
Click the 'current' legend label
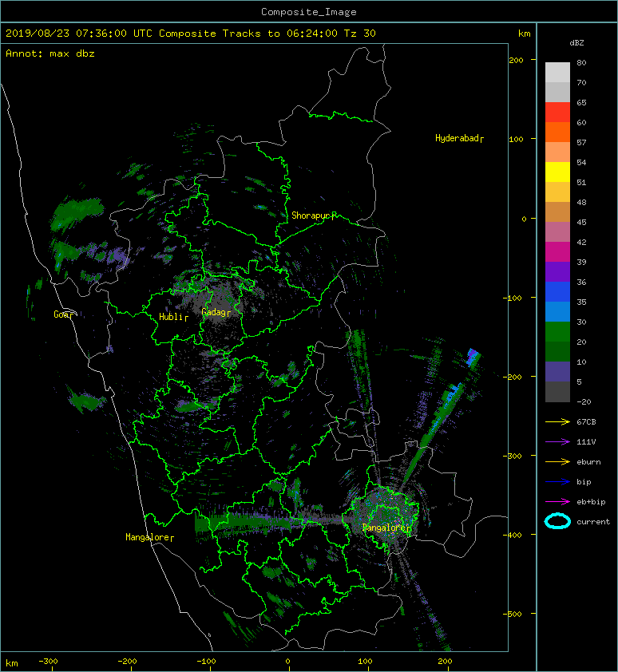pos(593,522)
